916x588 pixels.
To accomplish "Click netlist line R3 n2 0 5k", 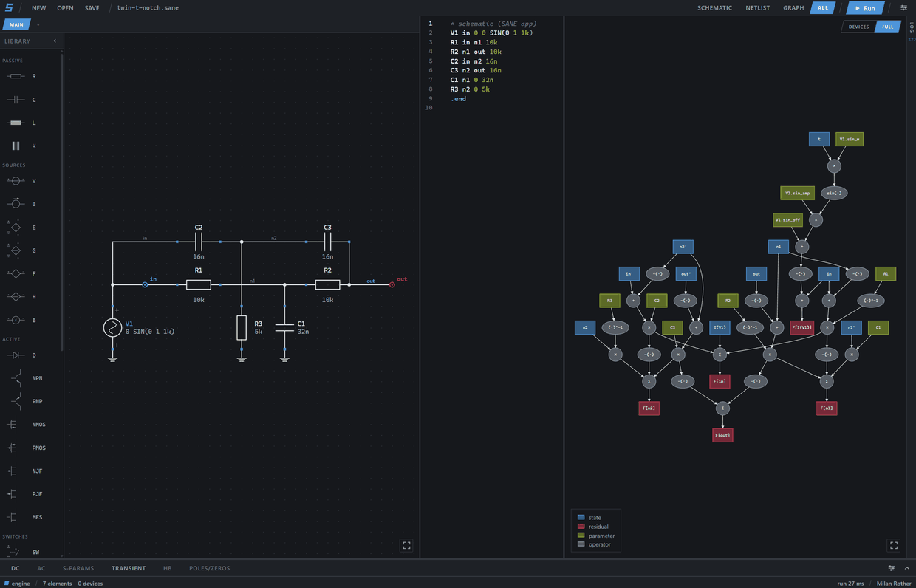I will coord(470,89).
